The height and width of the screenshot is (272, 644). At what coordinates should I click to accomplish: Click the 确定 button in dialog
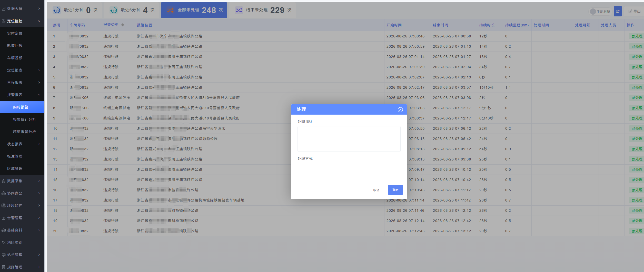(x=395, y=190)
